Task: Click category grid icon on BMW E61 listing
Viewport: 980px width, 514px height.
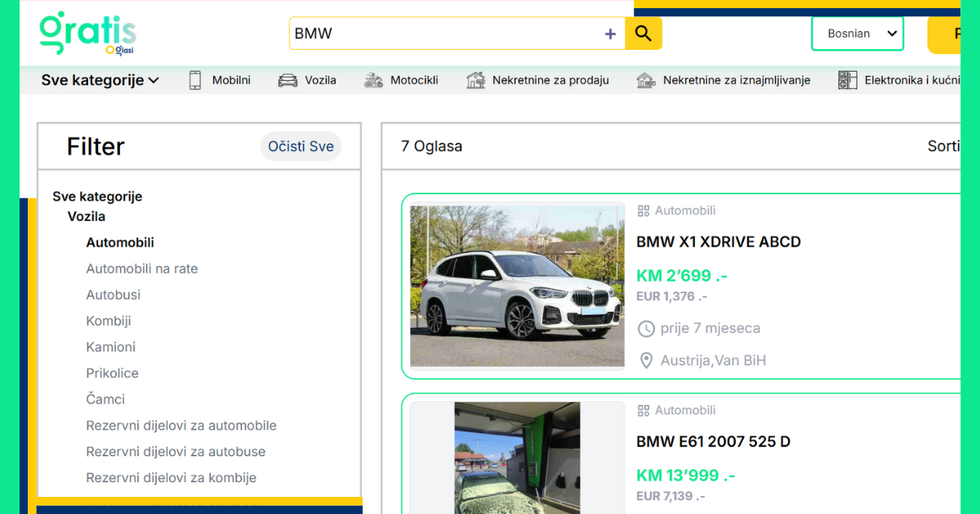Action: click(644, 410)
